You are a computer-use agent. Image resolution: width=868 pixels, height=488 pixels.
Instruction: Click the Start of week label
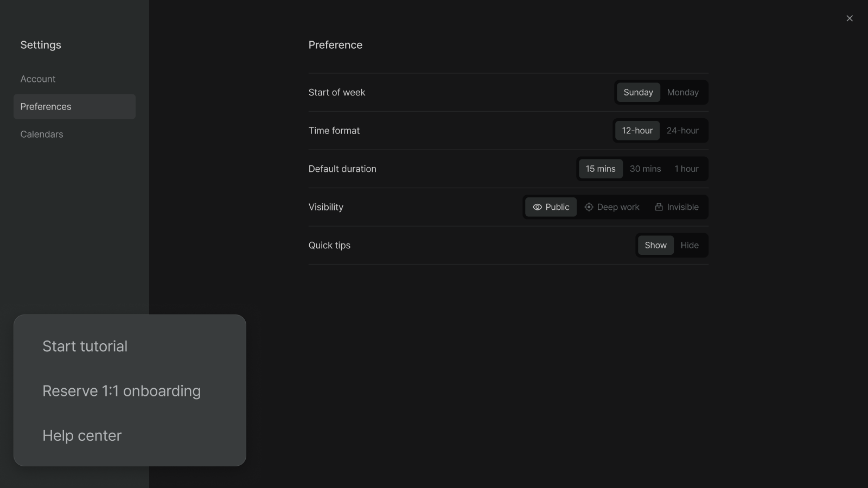coord(337,93)
